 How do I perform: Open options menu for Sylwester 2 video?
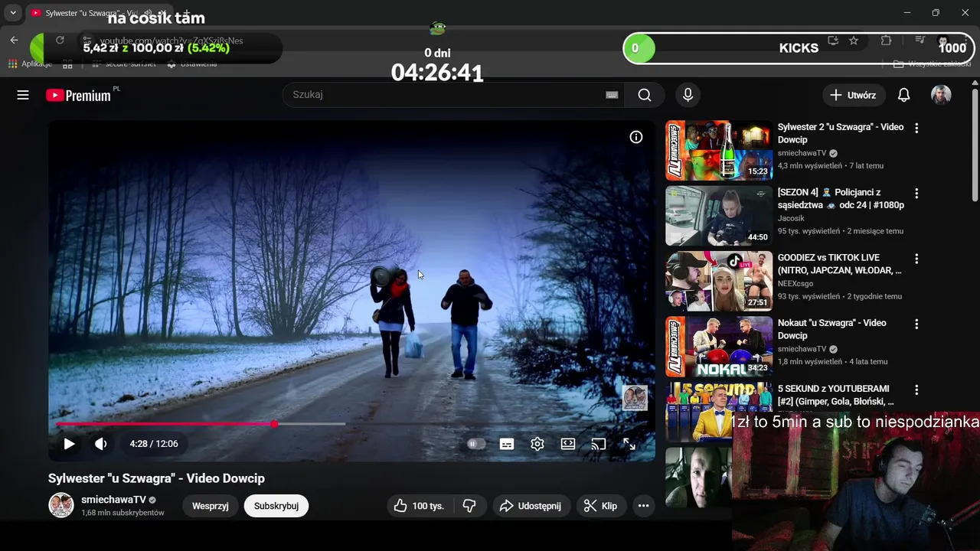(916, 128)
